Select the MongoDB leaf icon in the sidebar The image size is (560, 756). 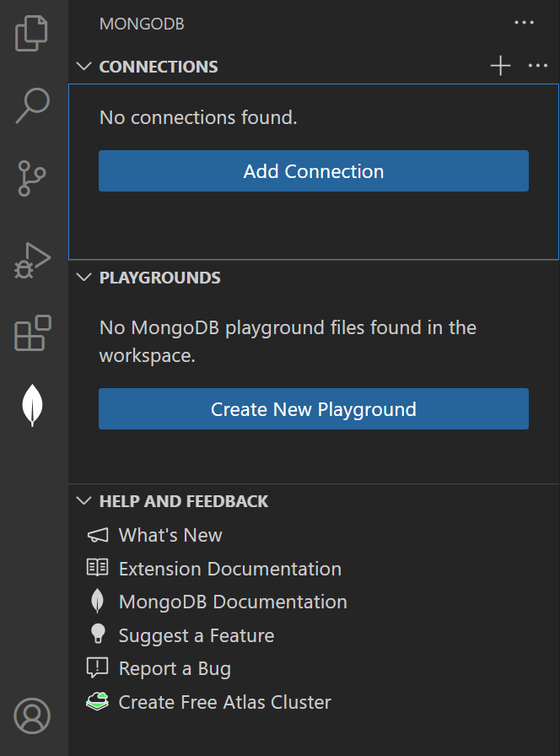[x=32, y=405]
